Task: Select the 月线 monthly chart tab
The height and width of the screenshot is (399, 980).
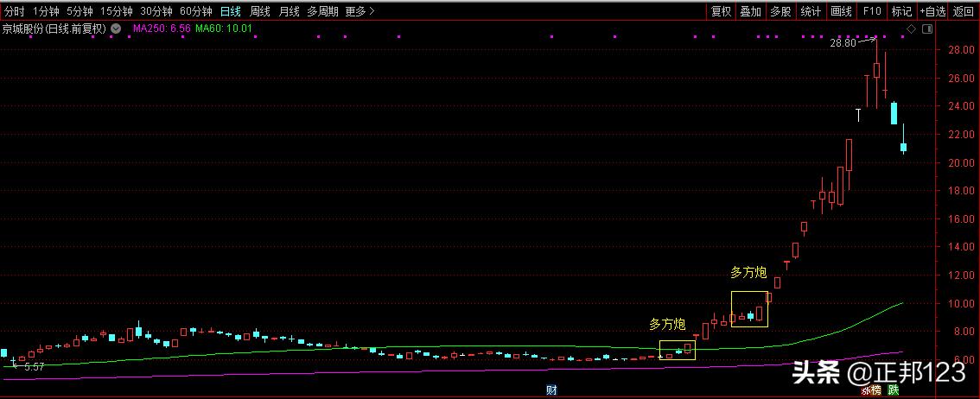Action: tap(289, 11)
